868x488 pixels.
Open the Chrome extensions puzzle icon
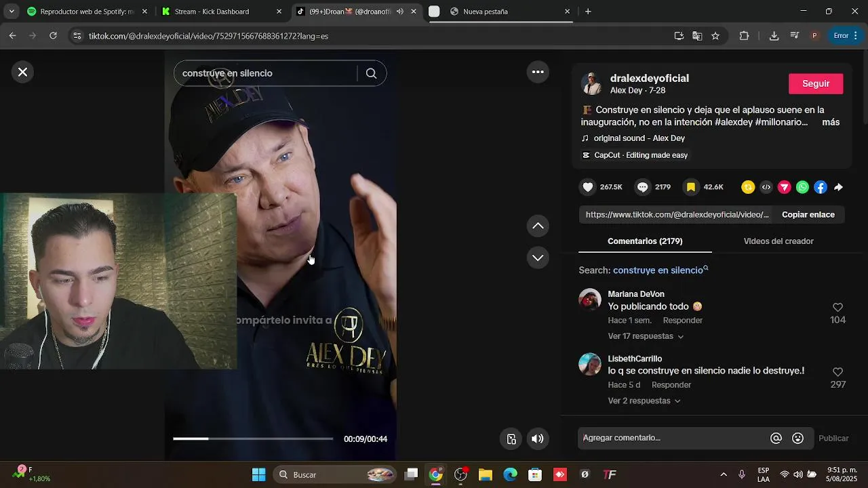pyautogui.click(x=744, y=36)
